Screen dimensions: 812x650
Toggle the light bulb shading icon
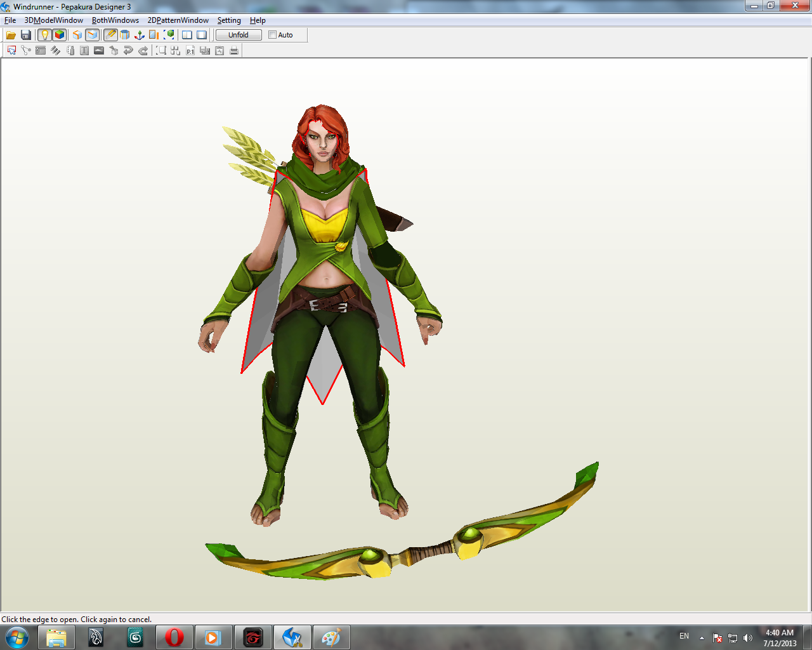click(44, 35)
